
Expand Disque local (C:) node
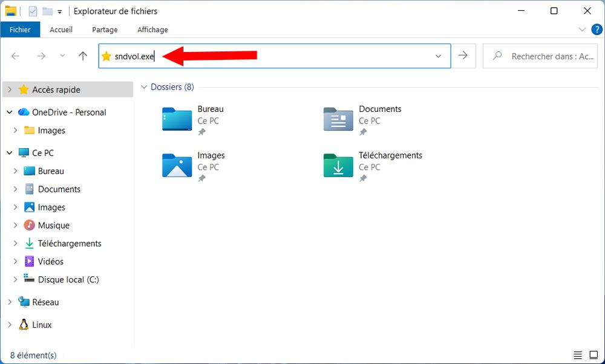(x=16, y=279)
